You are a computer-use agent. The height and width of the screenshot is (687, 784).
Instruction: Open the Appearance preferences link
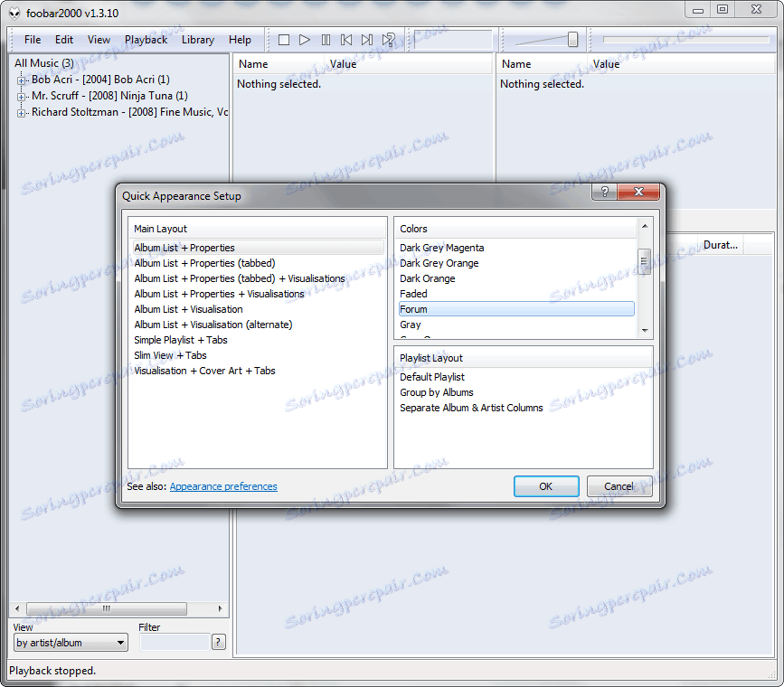223,486
